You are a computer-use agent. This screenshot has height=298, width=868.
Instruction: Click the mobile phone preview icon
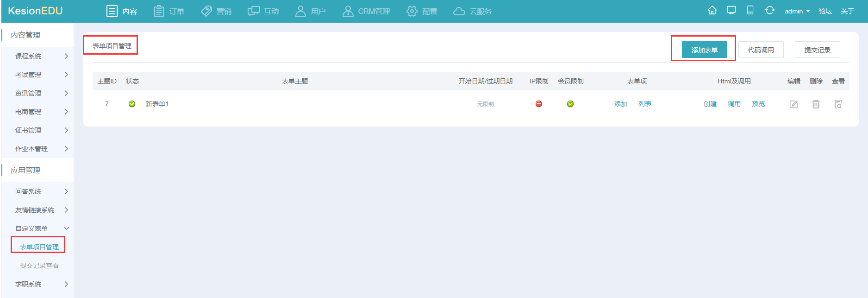[750, 10]
